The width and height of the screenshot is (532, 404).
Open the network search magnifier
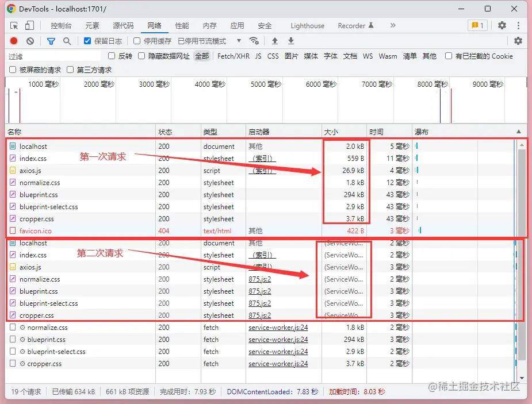pyautogui.click(x=67, y=41)
